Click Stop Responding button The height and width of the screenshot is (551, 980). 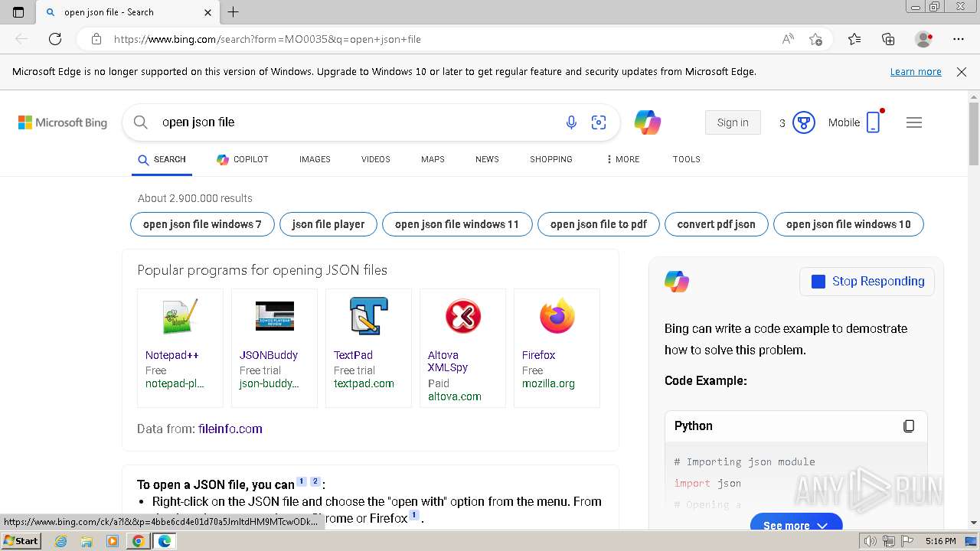[867, 282]
